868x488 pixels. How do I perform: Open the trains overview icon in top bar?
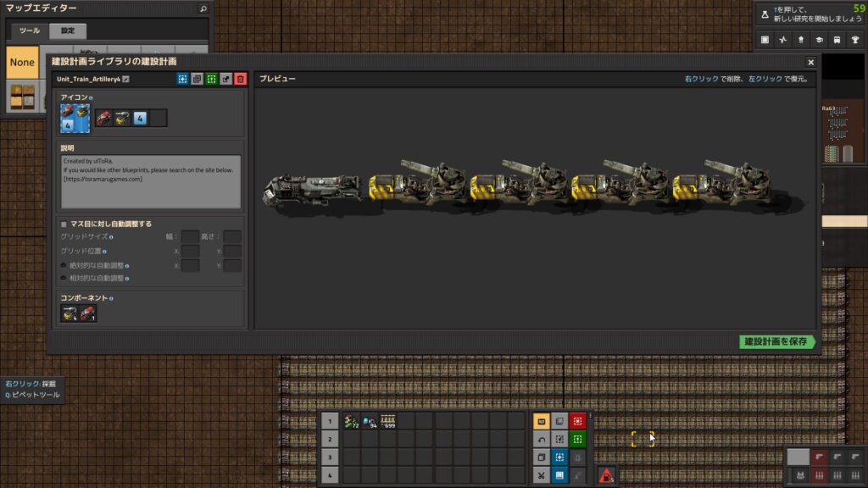837,40
